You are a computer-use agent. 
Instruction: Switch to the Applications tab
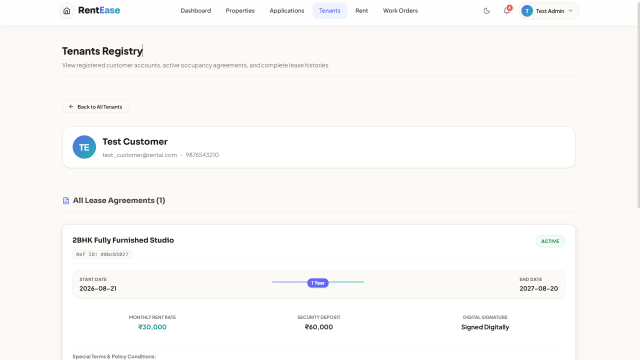287,11
